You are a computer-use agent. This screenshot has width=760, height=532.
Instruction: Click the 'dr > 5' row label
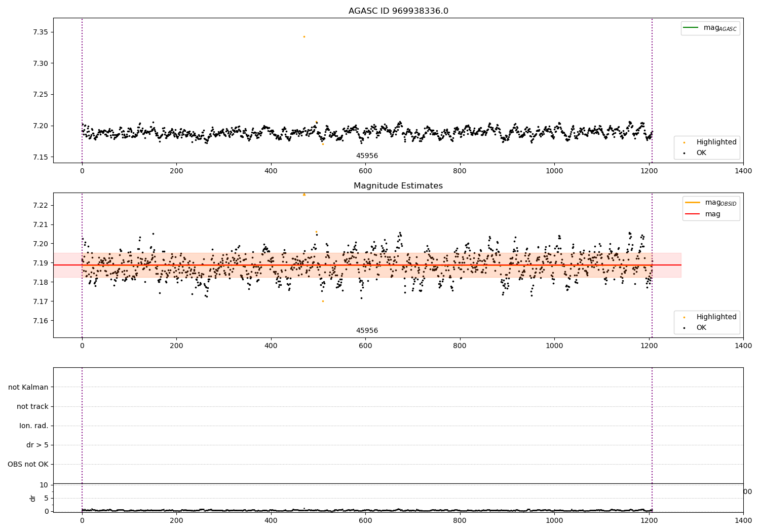pyautogui.click(x=37, y=445)
